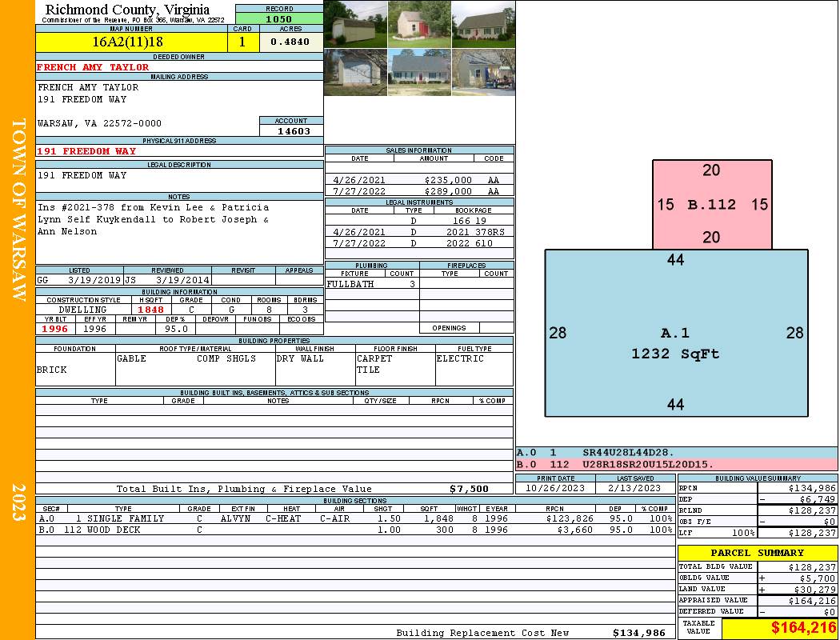Select record number 1050
The height and width of the screenshot is (640, 840).
click(279, 18)
